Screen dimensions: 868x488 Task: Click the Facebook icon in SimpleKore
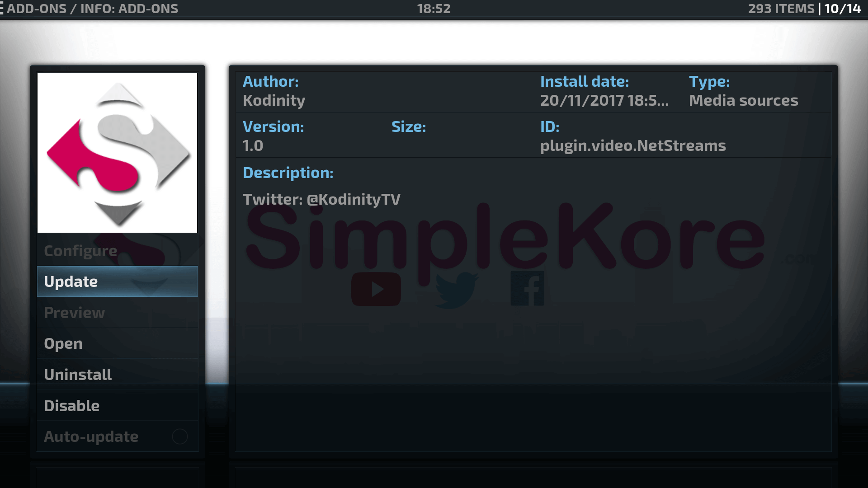tap(526, 288)
